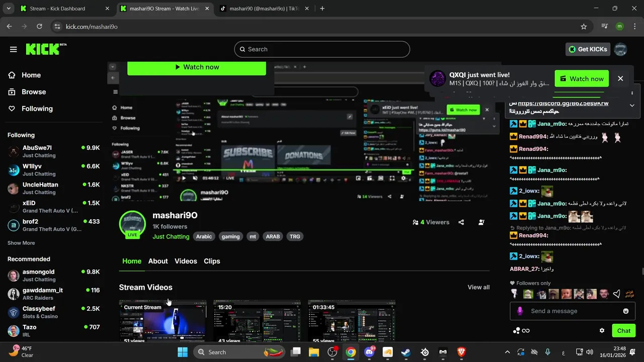This screenshot has width=644, height=362.
Task: Select the TRG tag
Action: point(295,236)
